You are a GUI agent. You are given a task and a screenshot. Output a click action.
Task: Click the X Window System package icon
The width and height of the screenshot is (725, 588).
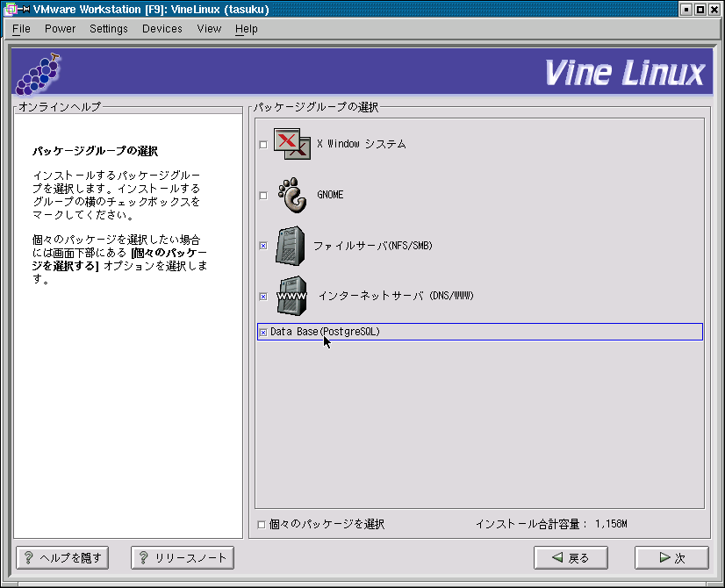(292, 144)
